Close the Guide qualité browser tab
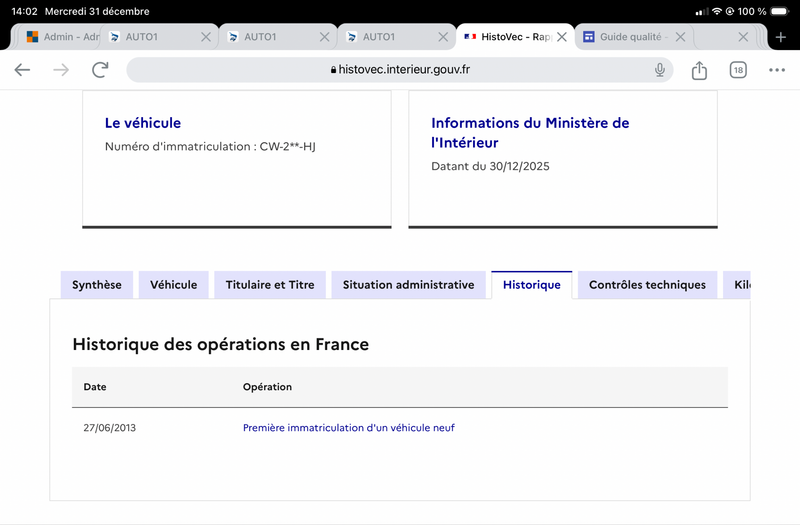 coord(680,37)
